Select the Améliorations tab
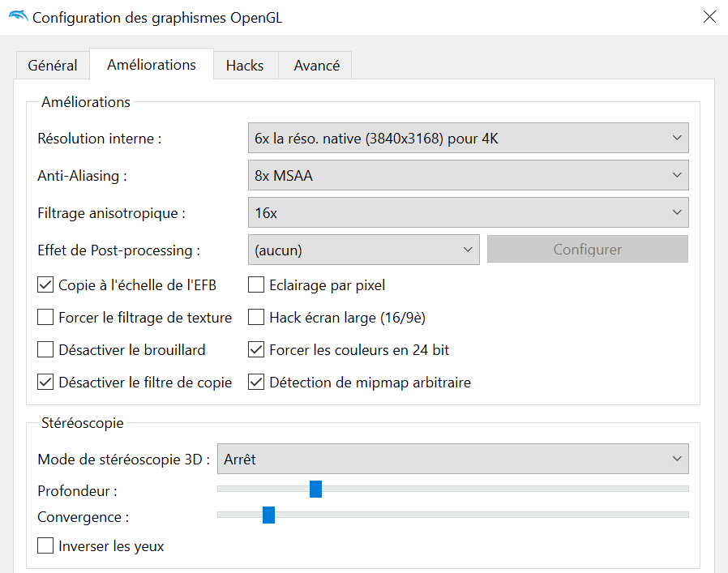728x573 pixels. click(152, 65)
